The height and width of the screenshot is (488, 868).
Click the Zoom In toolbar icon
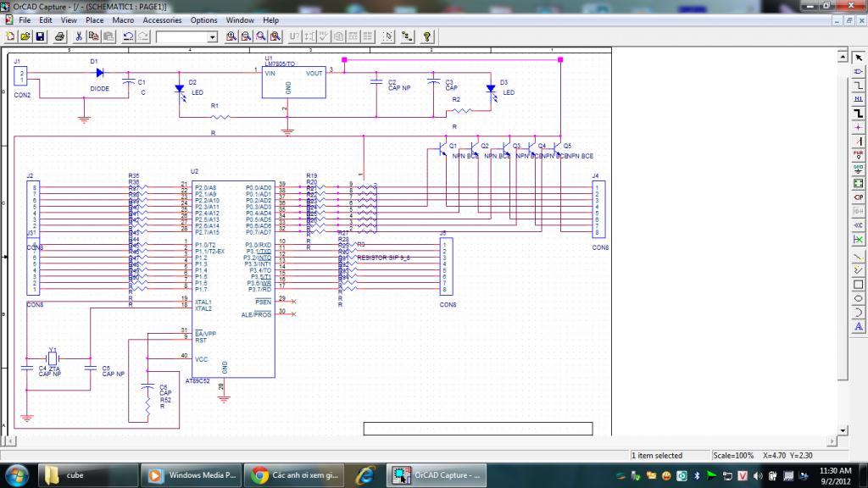(231, 36)
